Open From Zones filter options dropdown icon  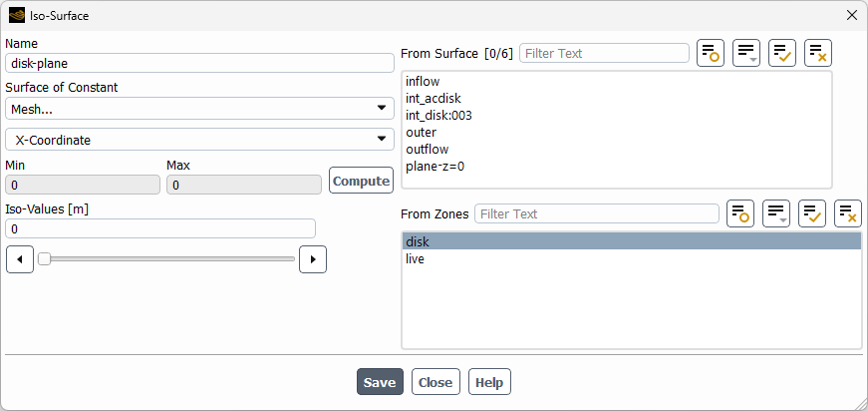click(776, 213)
